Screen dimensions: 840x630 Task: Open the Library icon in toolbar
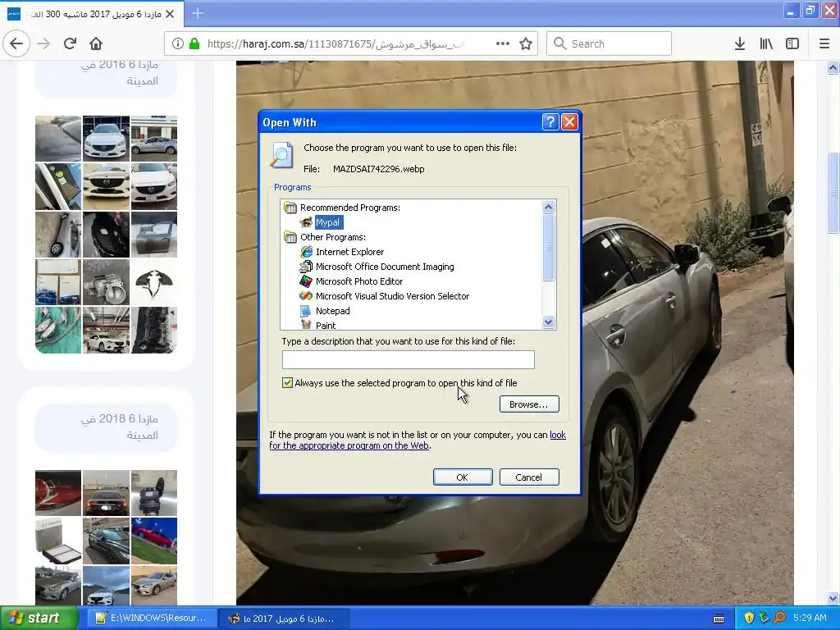tap(766, 43)
